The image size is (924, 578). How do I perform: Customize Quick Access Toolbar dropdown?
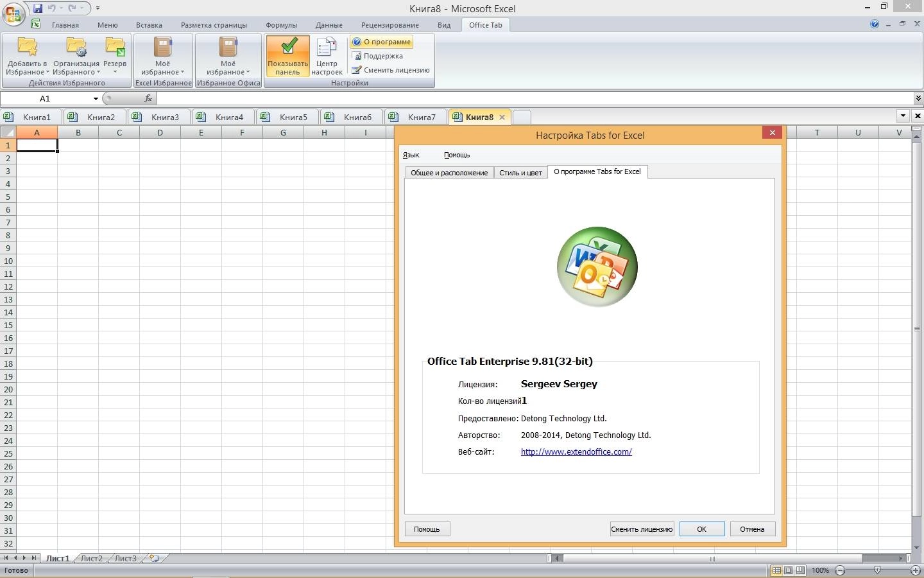pyautogui.click(x=98, y=8)
